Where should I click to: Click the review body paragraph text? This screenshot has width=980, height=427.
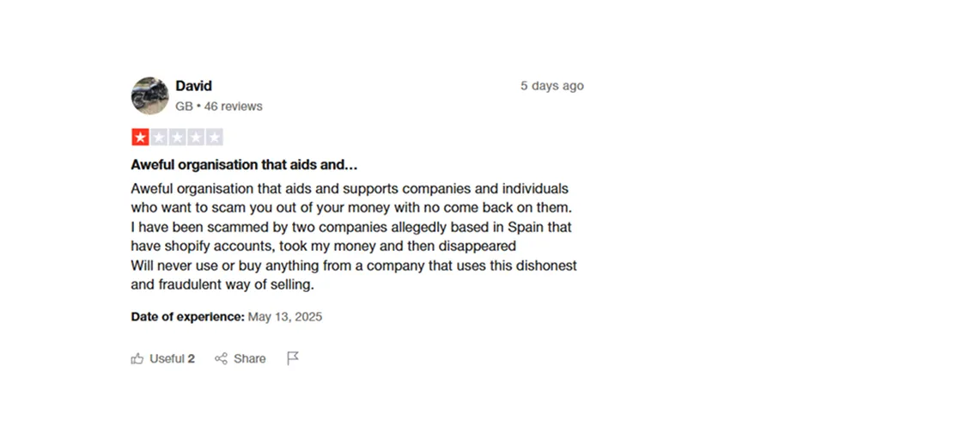pos(352,236)
